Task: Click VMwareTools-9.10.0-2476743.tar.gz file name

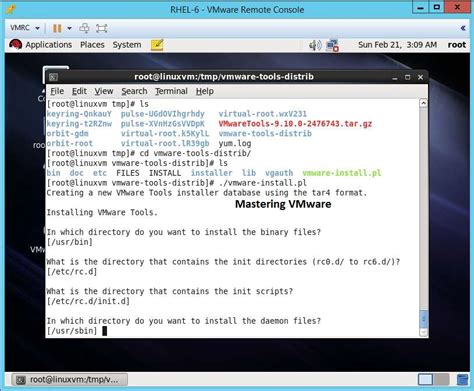Action: [x=295, y=124]
